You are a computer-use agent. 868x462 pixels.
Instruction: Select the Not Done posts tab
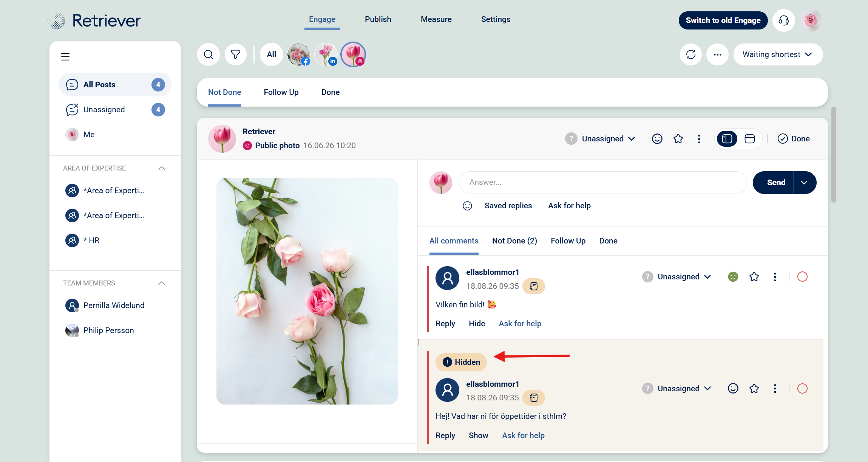225,92
